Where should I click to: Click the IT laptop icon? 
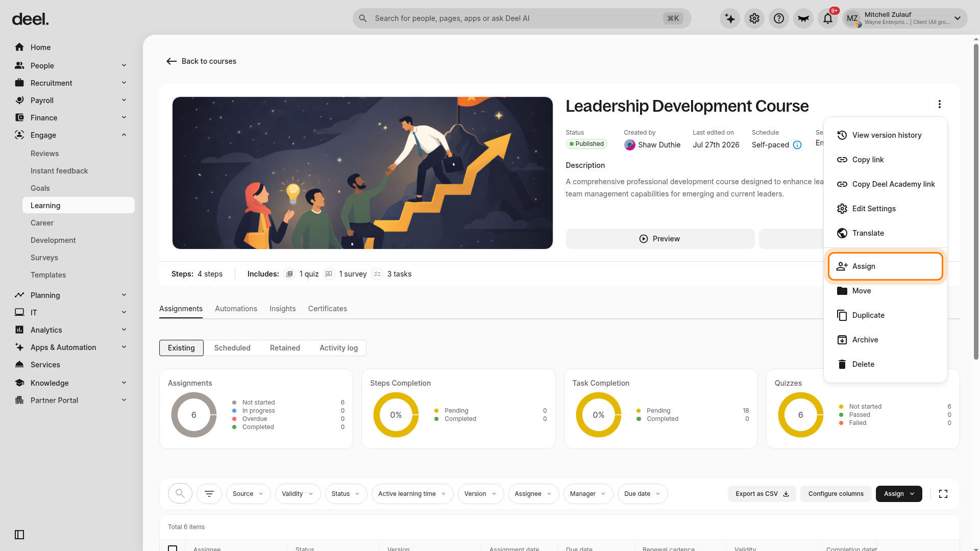point(19,312)
